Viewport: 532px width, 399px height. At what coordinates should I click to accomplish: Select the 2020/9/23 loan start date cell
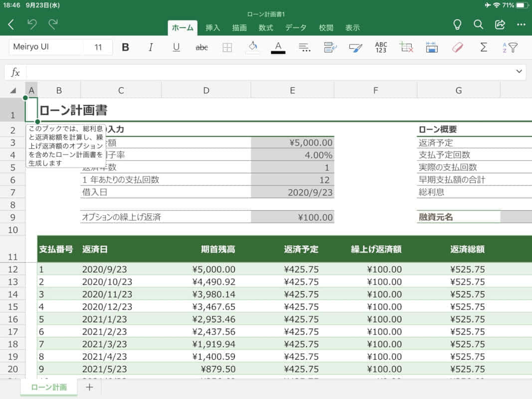(x=293, y=193)
